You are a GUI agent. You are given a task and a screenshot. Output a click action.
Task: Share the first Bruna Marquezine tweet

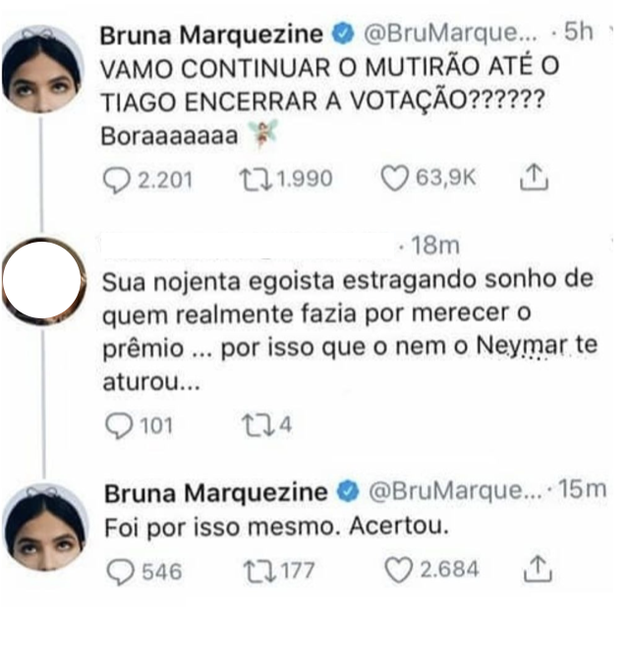point(534,177)
